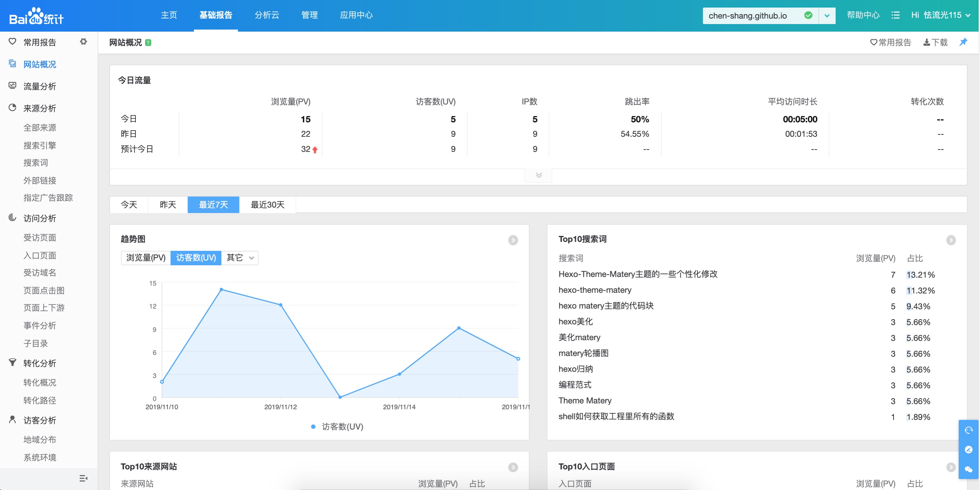Click the arrow icon on Top10搜索词 panel

coord(950,240)
